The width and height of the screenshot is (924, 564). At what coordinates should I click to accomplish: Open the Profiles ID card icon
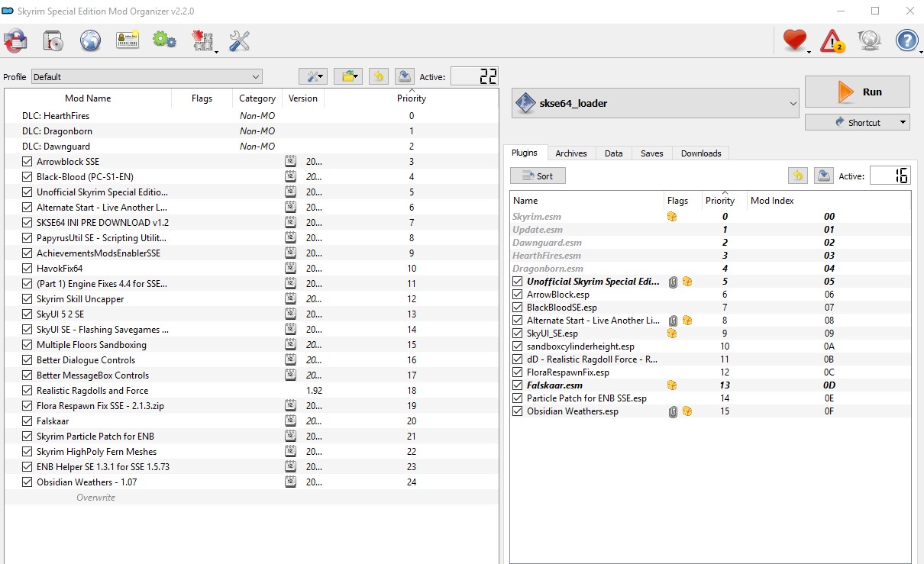coord(128,40)
